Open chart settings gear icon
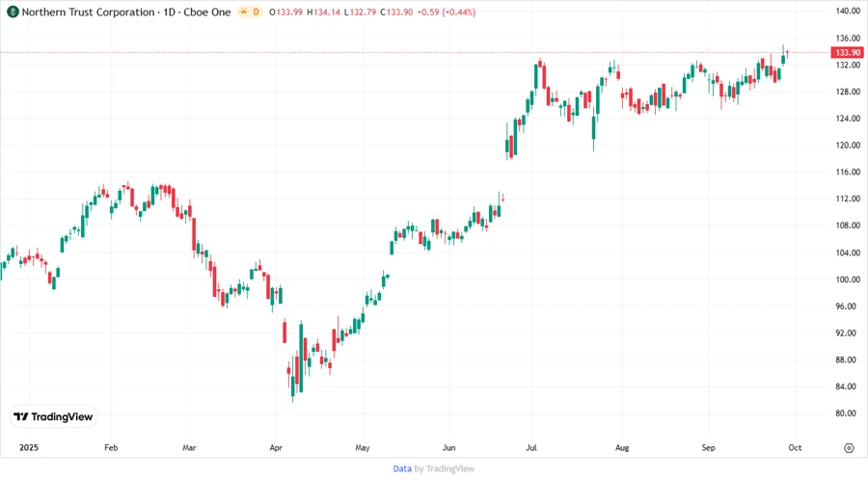Screen dimensions: 868x480 pyautogui.click(x=849, y=448)
